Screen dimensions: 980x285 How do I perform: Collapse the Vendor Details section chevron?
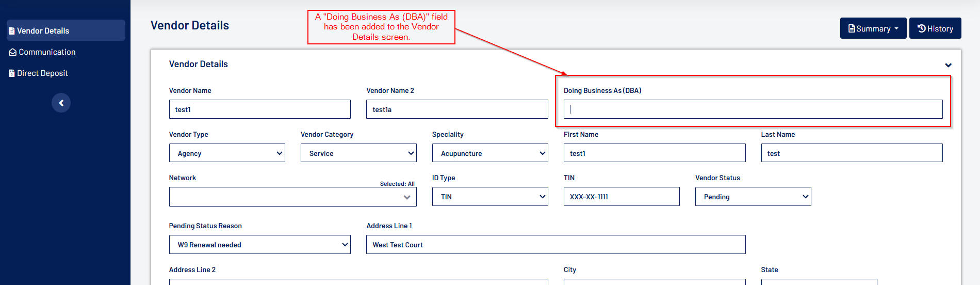(948, 65)
